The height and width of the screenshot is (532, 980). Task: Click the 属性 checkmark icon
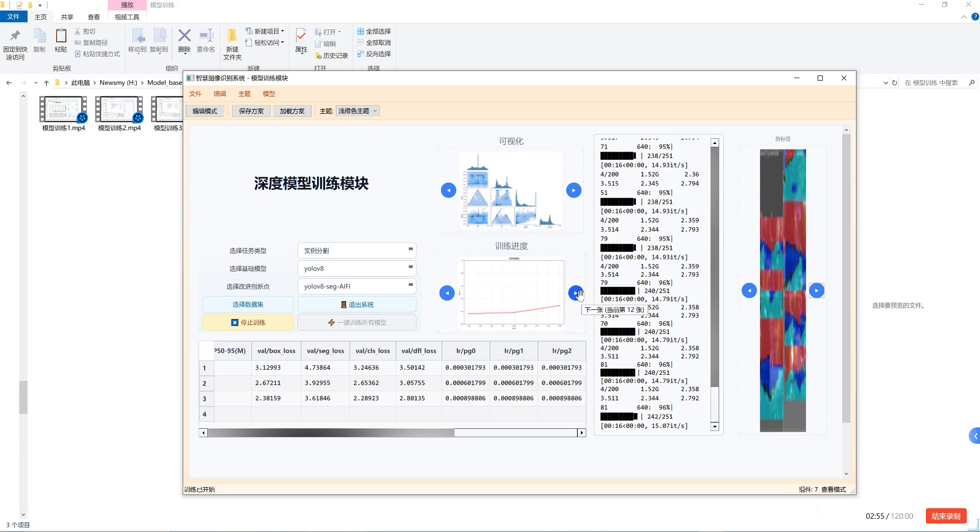click(301, 36)
